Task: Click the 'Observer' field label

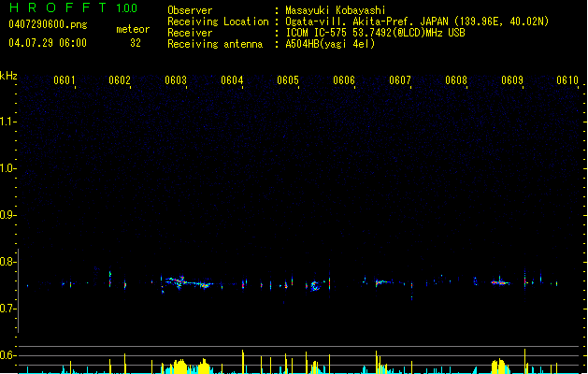Action: point(190,10)
